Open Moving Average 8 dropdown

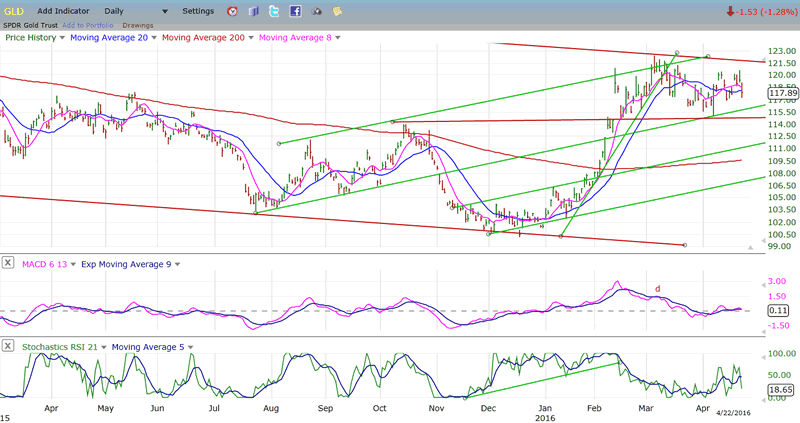(338, 37)
